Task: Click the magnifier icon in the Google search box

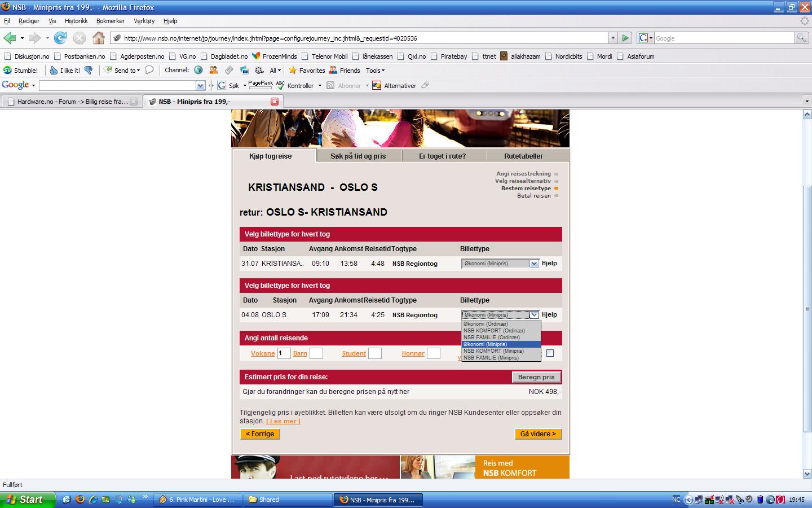Action: (x=801, y=38)
